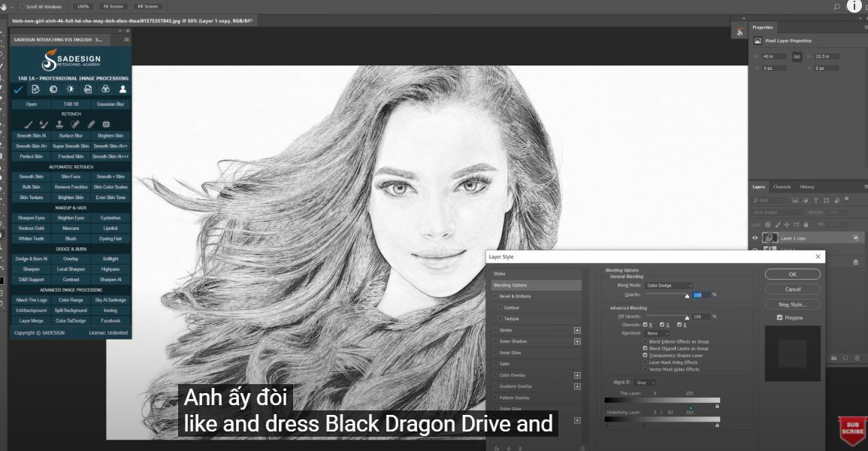Toggle the R channel checkbox
Image resolution: width=868 pixels, height=451 pixels.
tap(645, 325)
